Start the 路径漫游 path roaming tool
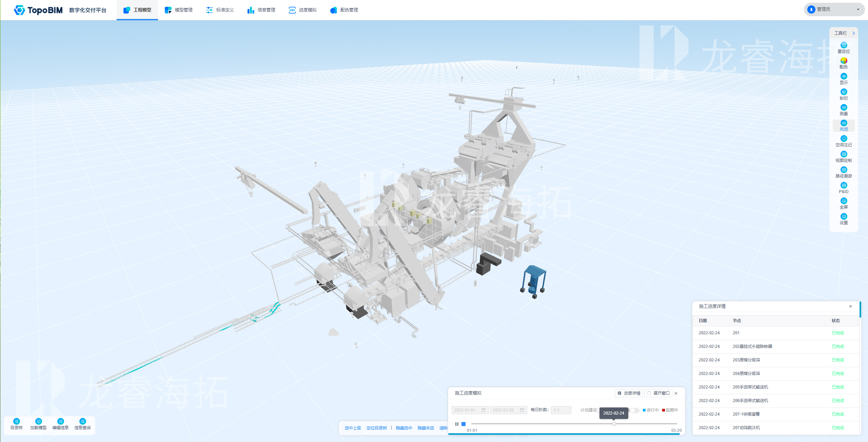The width and height of the screenshot is (868, 442). tap(844, 170)
